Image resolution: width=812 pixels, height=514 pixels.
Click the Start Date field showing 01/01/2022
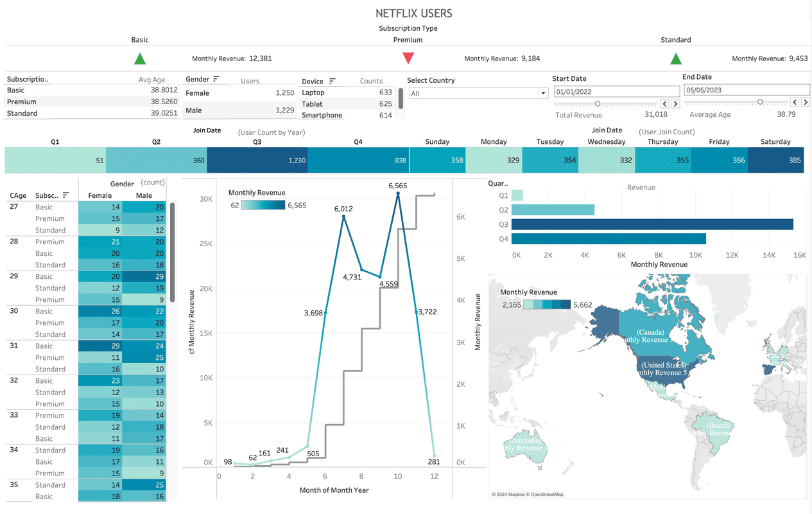point(617,92)
